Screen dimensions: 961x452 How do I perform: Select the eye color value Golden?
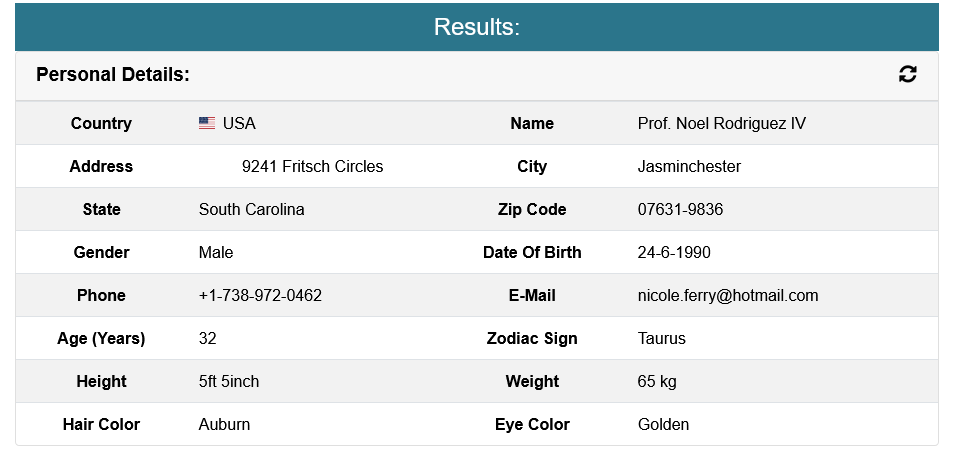(663, 424)
